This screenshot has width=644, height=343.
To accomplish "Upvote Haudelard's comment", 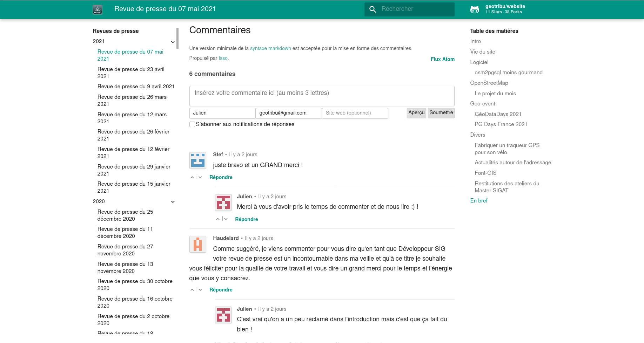I will (192, 290).
